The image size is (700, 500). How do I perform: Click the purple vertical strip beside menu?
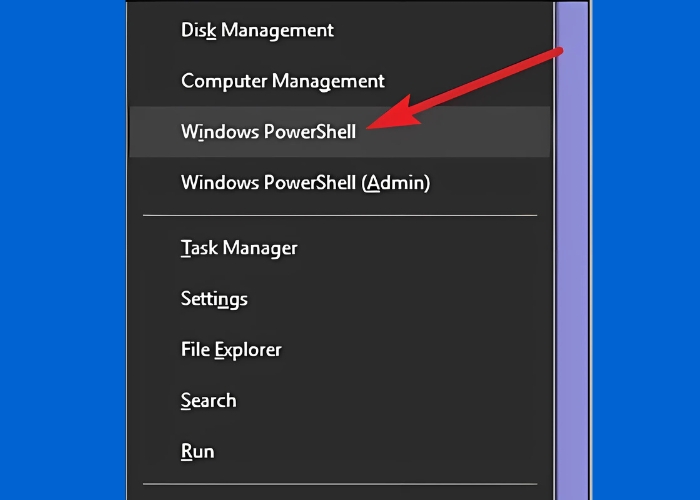[572, 300]
